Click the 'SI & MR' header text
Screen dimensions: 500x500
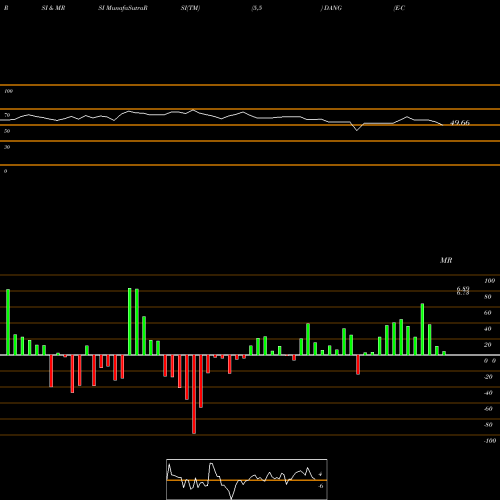pos(53,8)
